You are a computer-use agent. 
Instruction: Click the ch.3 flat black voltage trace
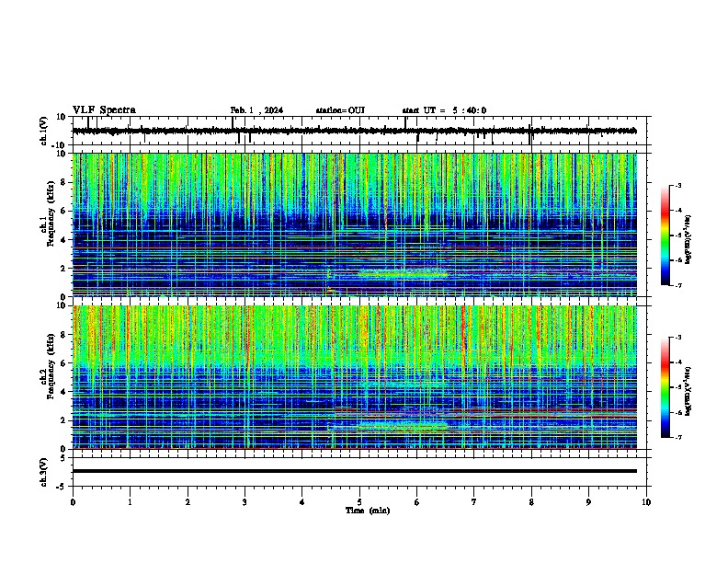point(354,471)
